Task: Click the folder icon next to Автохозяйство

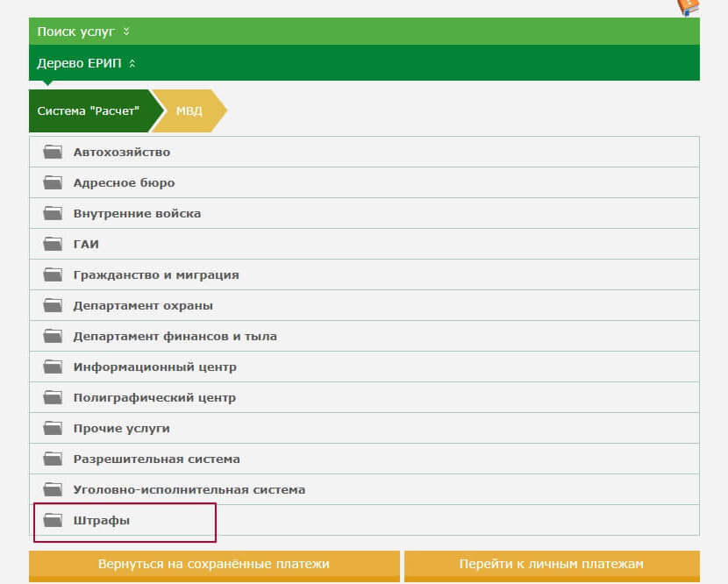Action: 54,153
